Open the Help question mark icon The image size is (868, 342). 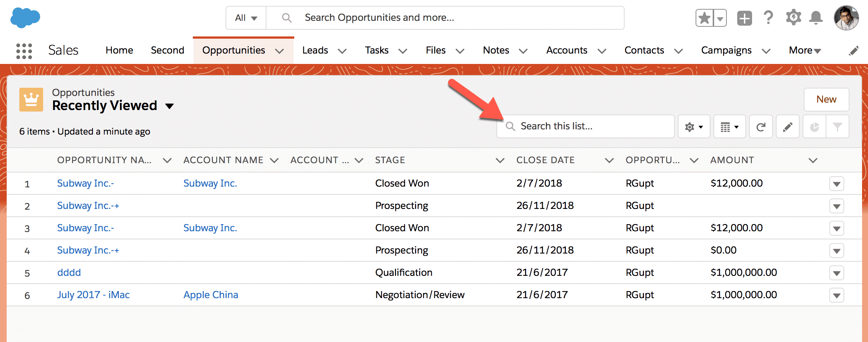[x=768, y=18]
